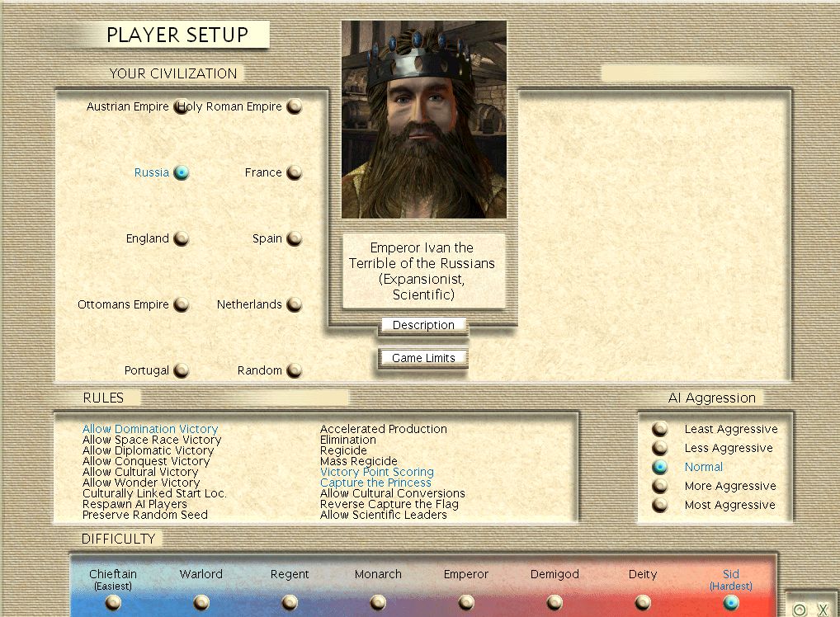
Task: Select the Russia radio button
Action: click(182, 172)
